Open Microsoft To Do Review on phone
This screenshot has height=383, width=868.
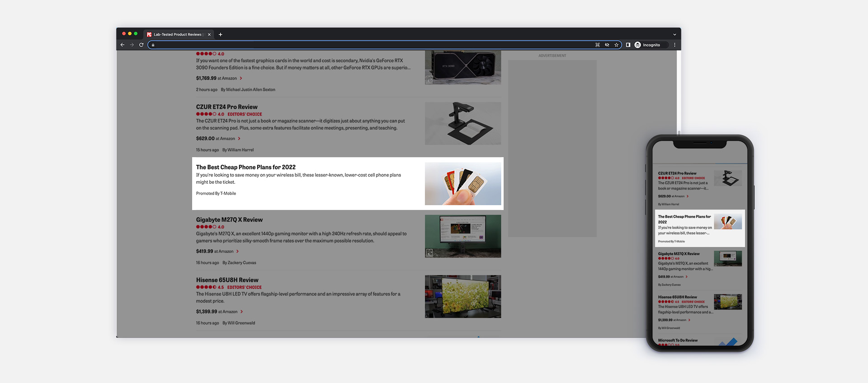678,341
